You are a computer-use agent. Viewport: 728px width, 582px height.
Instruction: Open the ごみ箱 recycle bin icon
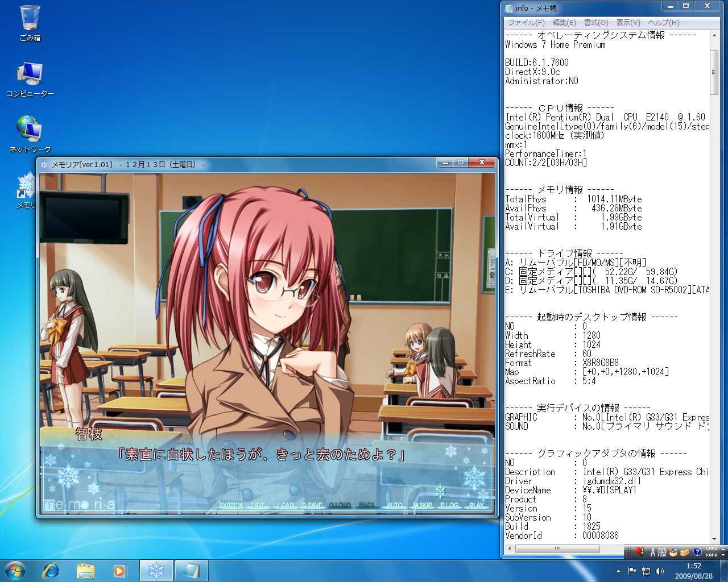tap(30, 23)
